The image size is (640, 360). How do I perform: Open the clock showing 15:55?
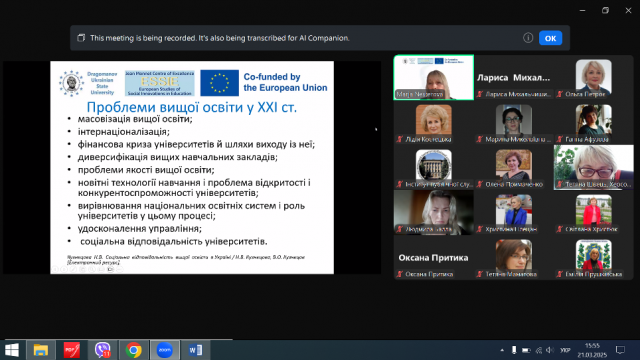pos(592,350)
